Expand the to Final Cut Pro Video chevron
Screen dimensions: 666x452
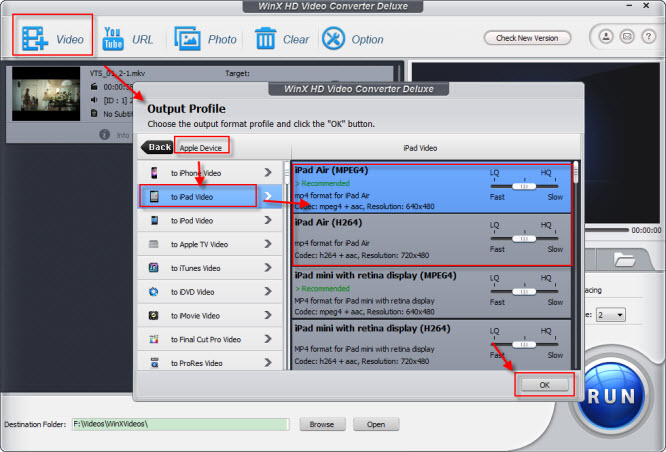tap(268, 339)
